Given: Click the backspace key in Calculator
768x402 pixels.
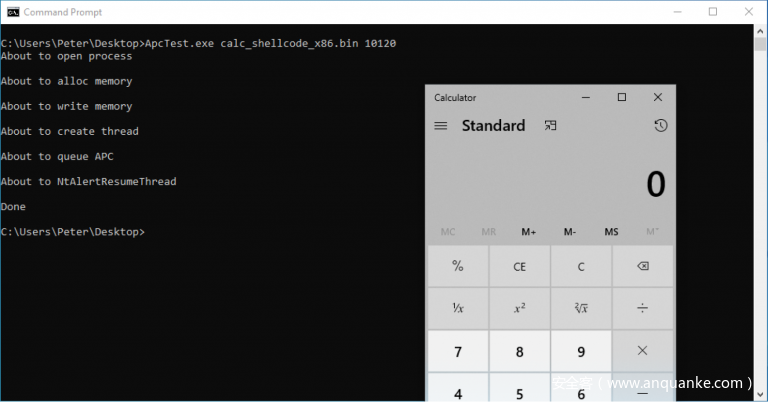Looking at the screenshot, I should coord(643,266).
